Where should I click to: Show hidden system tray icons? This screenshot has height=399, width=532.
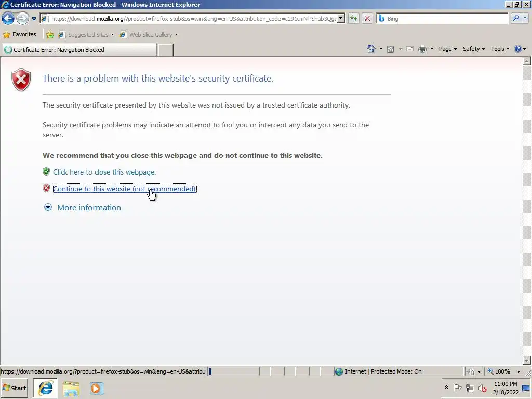pyautogui.click(x=446, y=388)
